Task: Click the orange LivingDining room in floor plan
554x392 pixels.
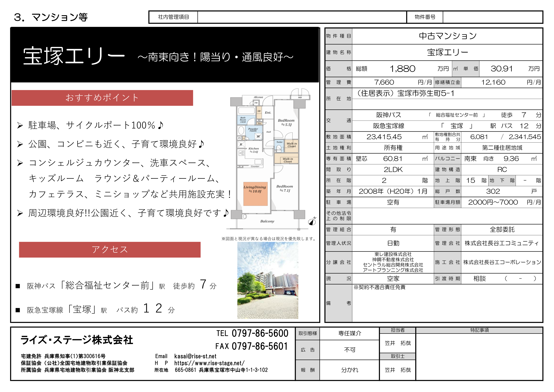Action: (255, 194)
